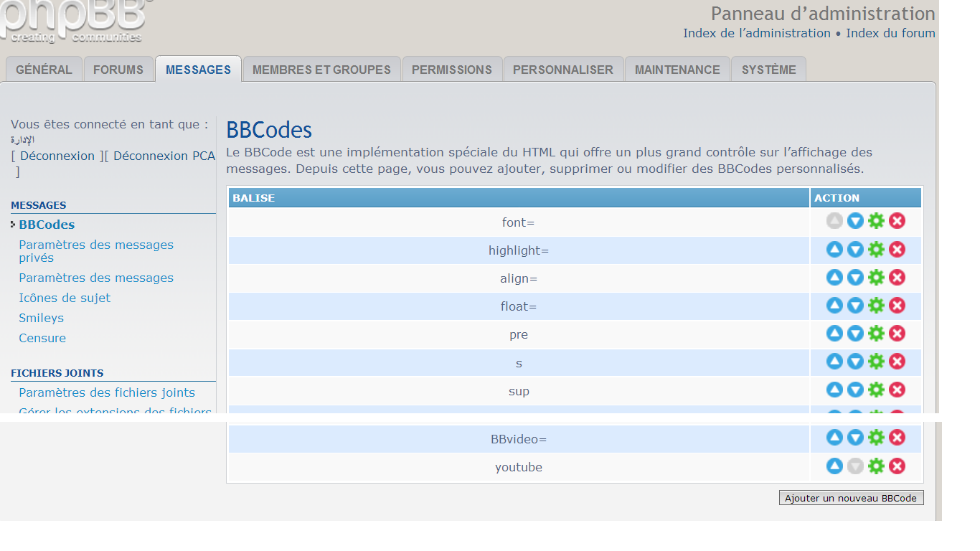Screen dimensions: 980x551
Task: Edit the align= BBCode settings
Action: [876, 278]
